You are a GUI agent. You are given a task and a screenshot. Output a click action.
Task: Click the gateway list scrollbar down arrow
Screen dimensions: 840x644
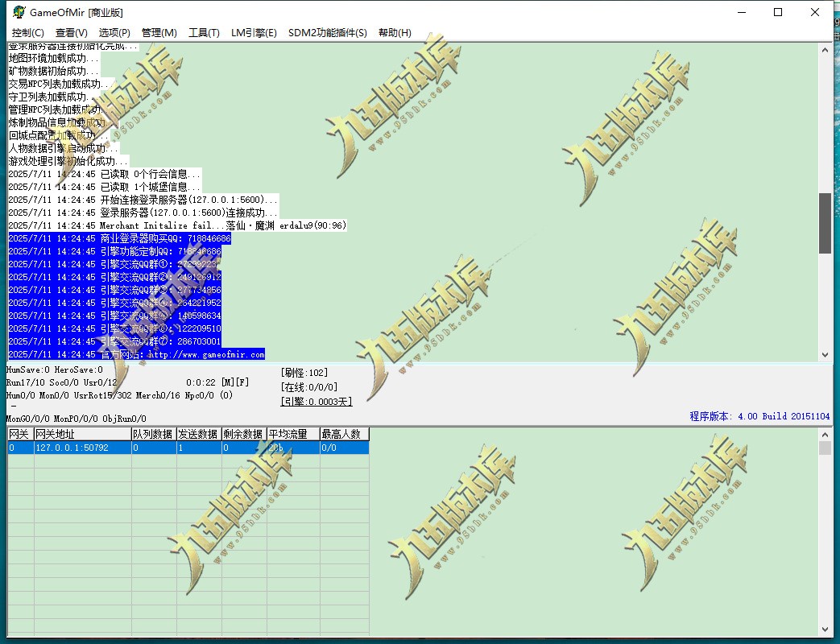point(825,630)
